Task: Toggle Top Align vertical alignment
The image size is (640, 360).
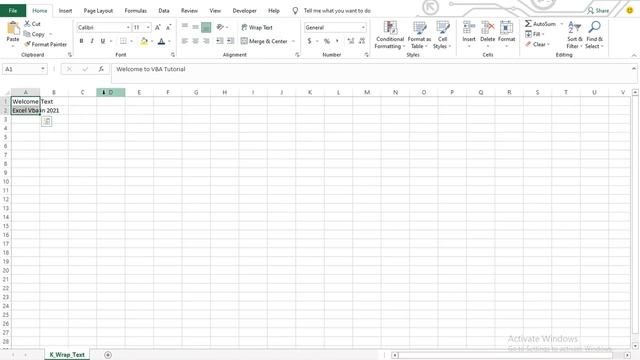Action: click(185, 27)
